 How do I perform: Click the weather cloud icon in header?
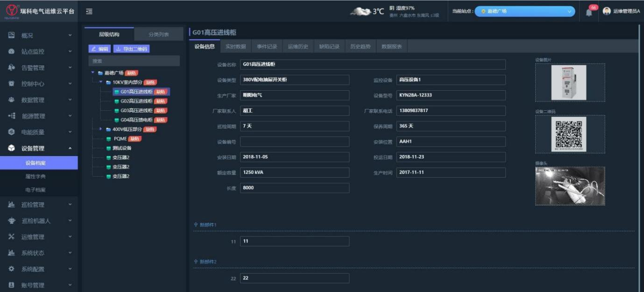(x=362, y=11)
